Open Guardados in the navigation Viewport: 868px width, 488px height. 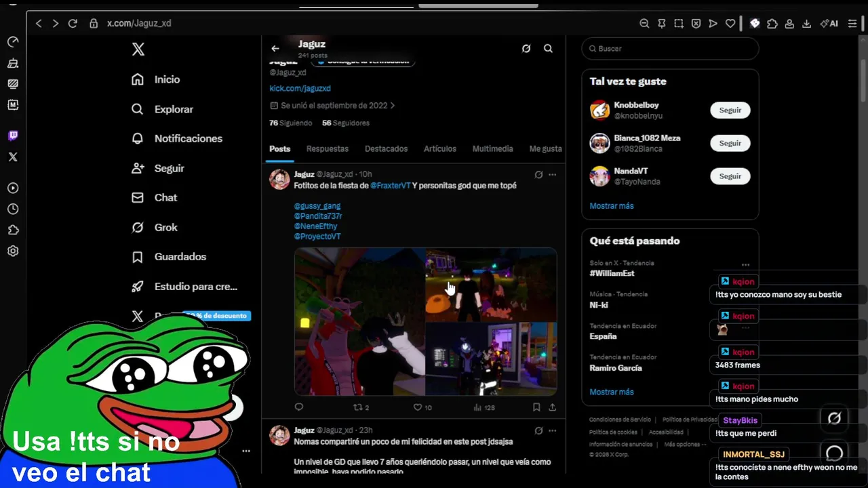click(x=169, y=257)
